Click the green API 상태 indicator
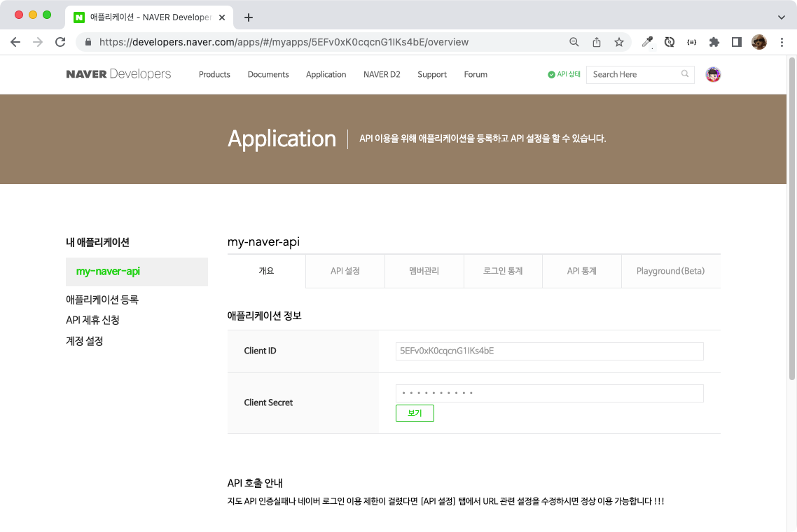 [564, 73]
